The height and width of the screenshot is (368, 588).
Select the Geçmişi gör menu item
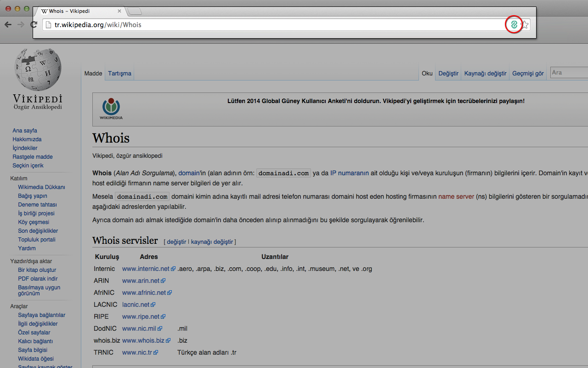527,73
